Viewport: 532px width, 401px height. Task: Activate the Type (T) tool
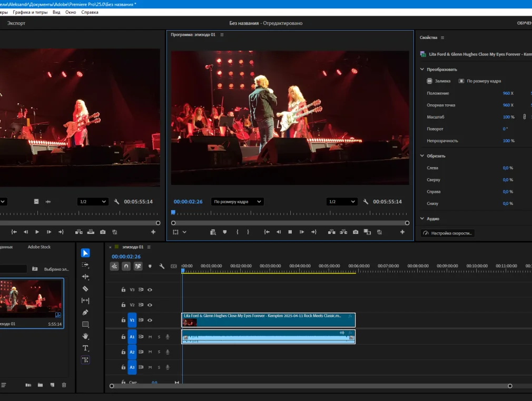tap(85, 348)
